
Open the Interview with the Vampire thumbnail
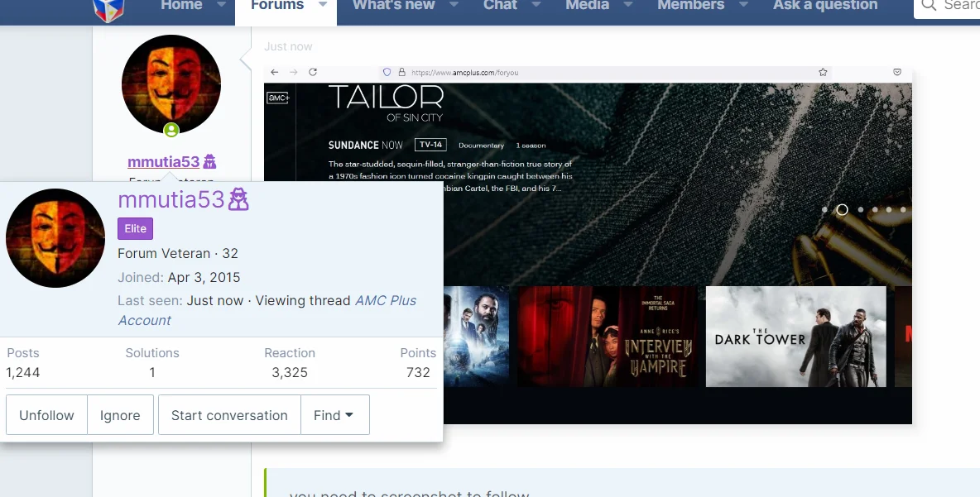pos(606,337)
